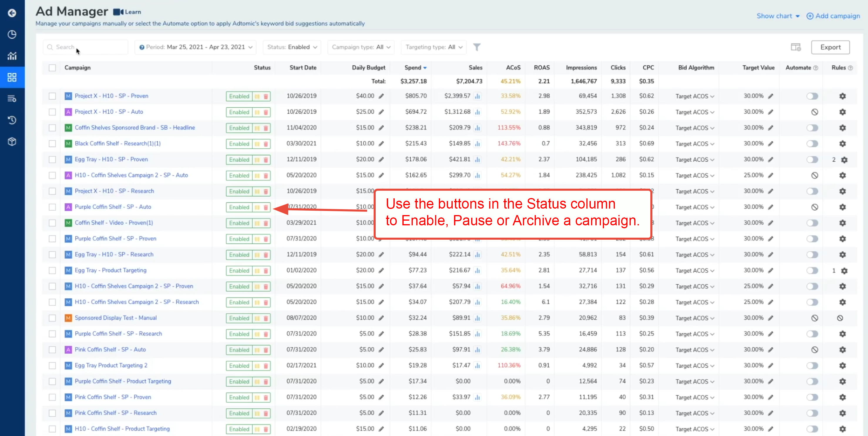Image resolution: width=868 pixels, height=436 pixels.
Task: Toggle Automate for Purple Coffin Shelf - SP - Research
Action: click(812, 334)
